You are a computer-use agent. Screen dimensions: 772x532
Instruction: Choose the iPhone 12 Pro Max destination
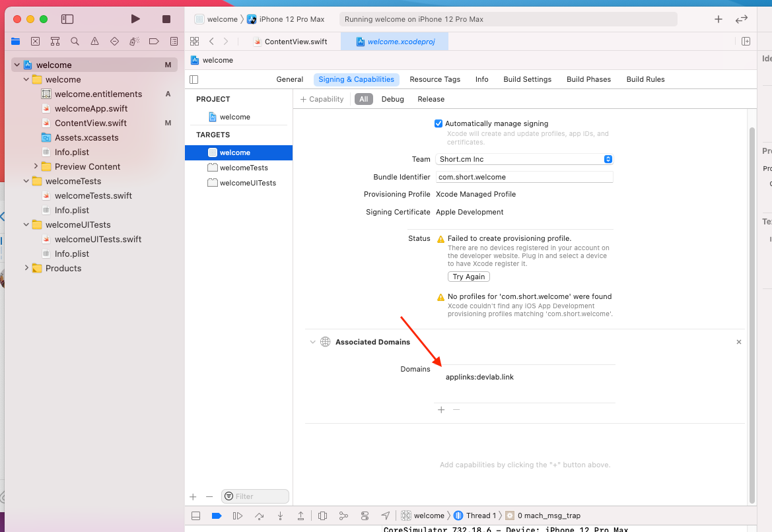point(285,19)
